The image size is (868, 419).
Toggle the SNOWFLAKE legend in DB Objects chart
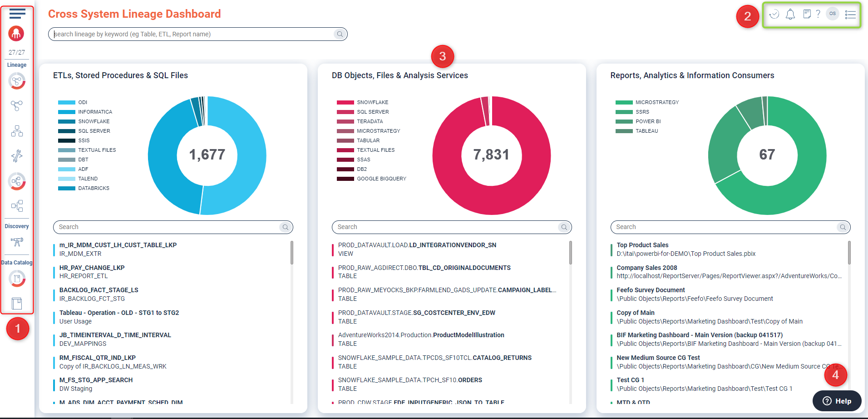372,102
